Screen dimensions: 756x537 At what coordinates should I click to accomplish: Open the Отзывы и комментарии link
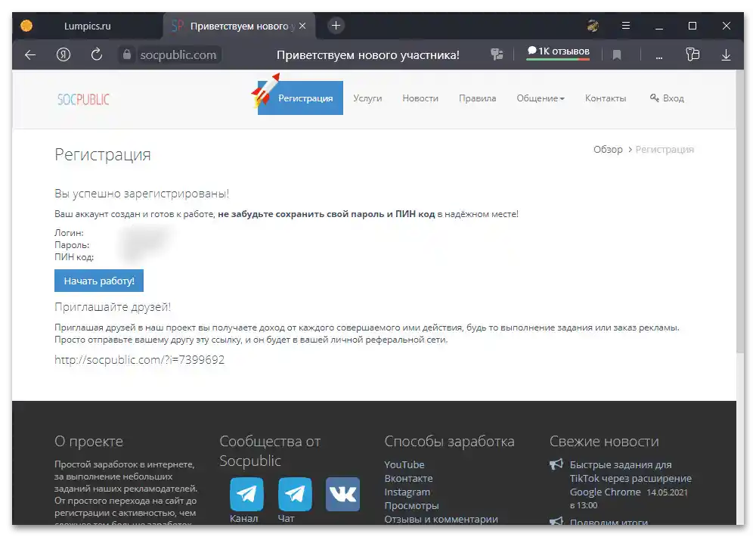[441, 519]
